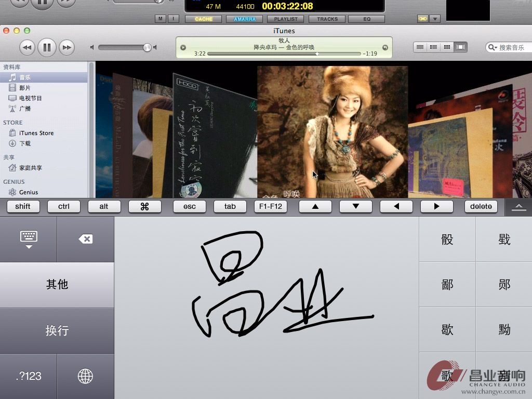Toggle the AMARRA playback mode button
Screen dimensions: 532x399
pyautogui.click(x=245, y=19)
